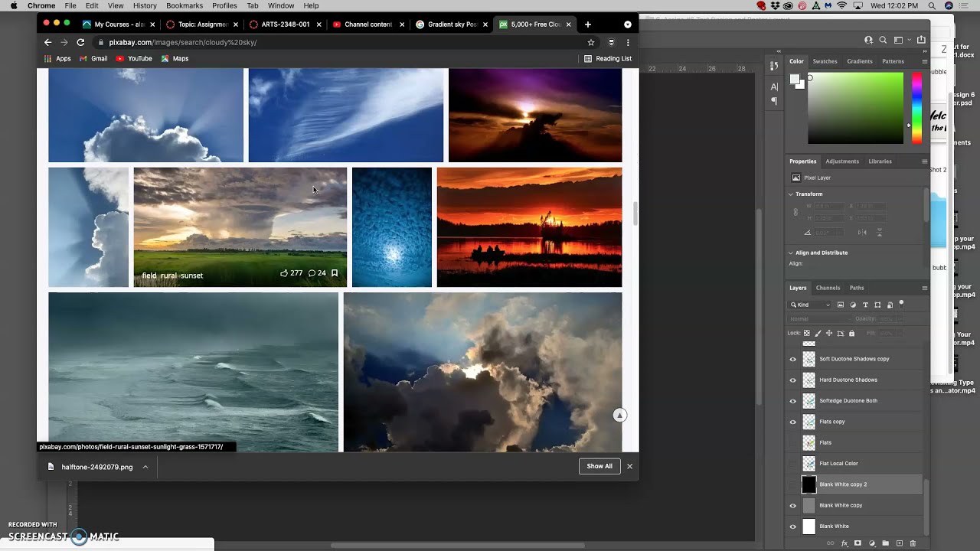The image size is (980, 551).
Task: Click the vertical hue slider
Action: click(916, 108)
